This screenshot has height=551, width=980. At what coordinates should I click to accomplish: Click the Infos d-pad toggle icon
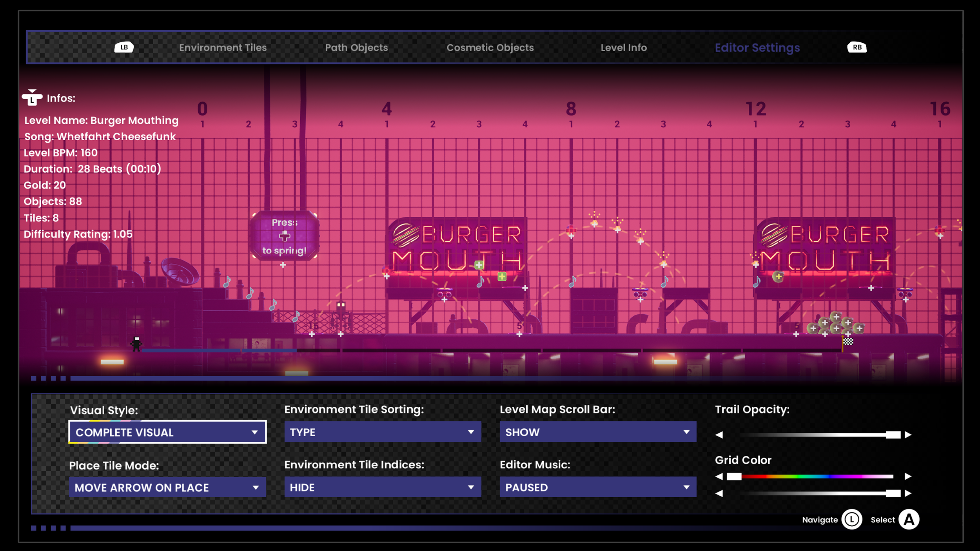pos(32,98)
